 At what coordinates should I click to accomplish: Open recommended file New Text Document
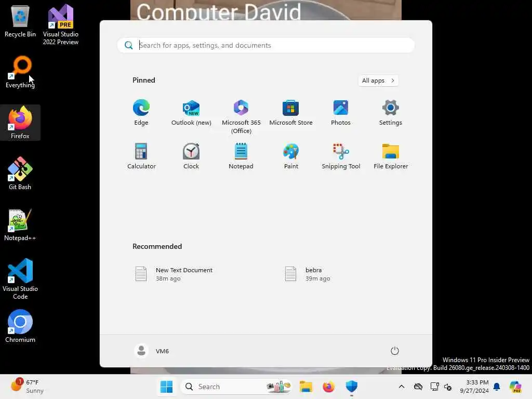click(x=174, y=274)
